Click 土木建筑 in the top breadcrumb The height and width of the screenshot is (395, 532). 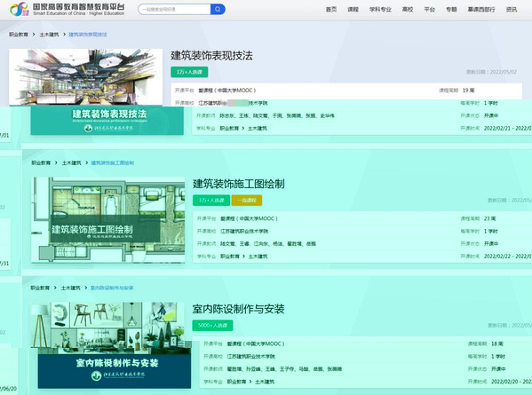coord(49,35)
